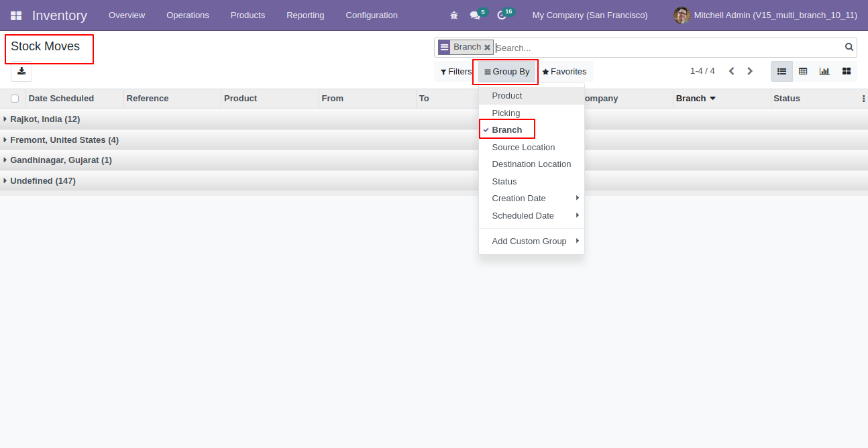Open optional columns three-dot menu
Image resolution: width=868 pixels, height=448 pixels.
[x=863, y=99]
